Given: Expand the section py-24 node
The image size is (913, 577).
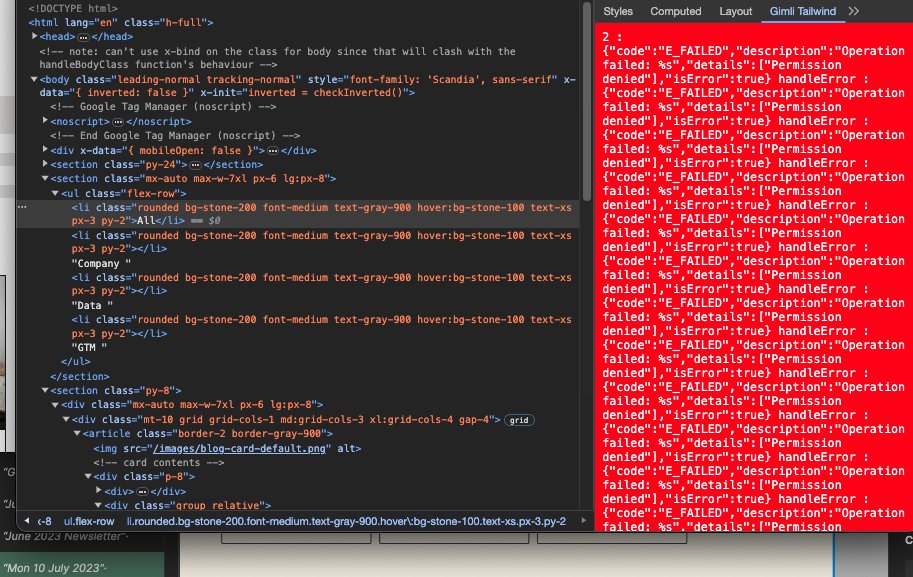Looking at the screenshot, I should point(45,164).
